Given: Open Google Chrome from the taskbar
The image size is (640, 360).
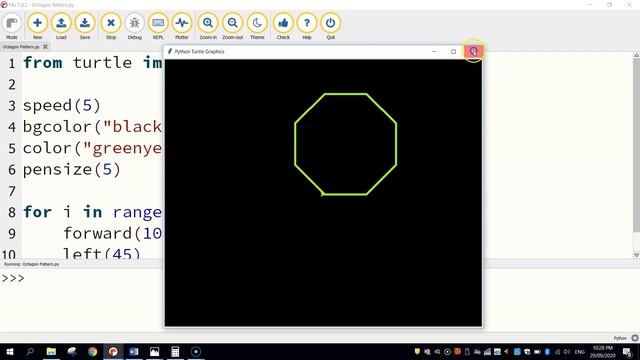Looking at the screenshot, I should (93, 351).
